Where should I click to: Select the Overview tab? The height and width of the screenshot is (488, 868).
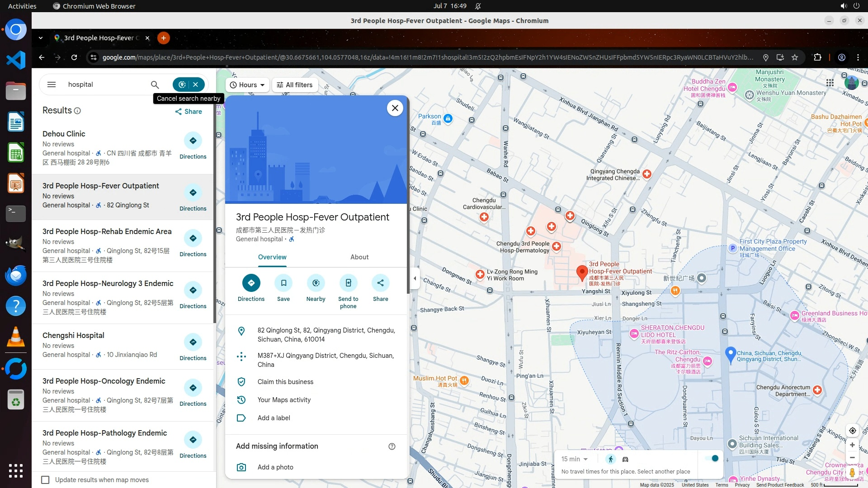(272, 257)
